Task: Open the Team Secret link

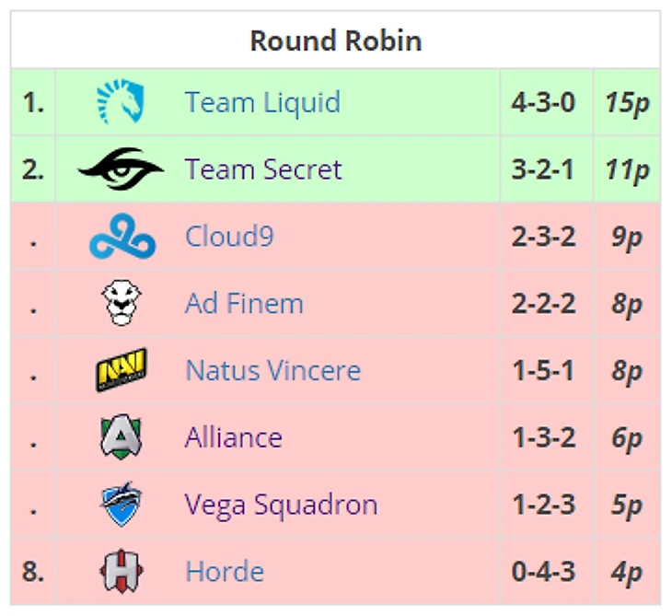Action: tap(263, 169)
